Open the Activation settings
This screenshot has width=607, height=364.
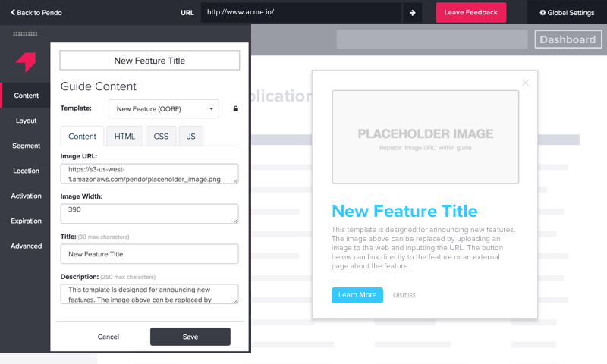pyautogui.click(x=26, y=196)
